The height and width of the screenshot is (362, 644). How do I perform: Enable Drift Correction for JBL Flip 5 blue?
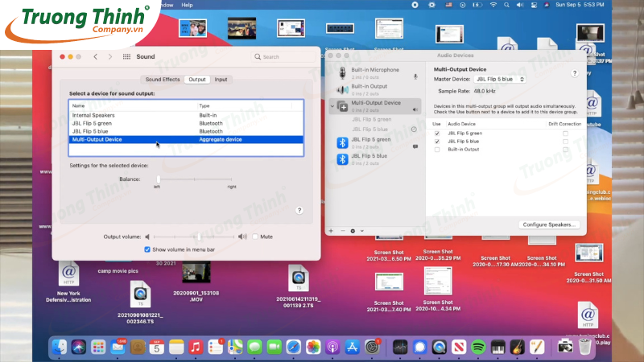pos(566,142)
